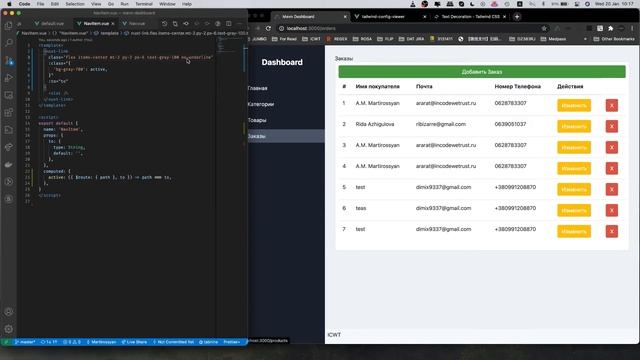The image size is (640, 360).
Task: Click Изменить for order row 4
Action: coord(574,169)
